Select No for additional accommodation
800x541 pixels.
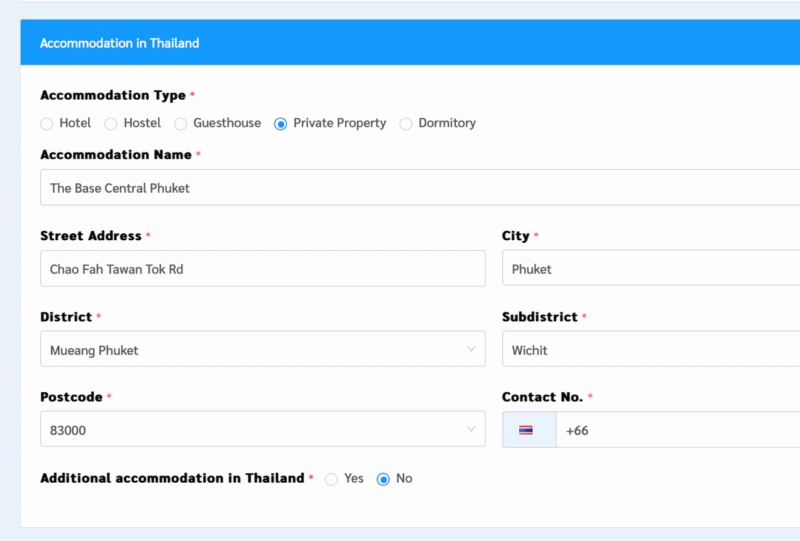[x=383, y=479]
